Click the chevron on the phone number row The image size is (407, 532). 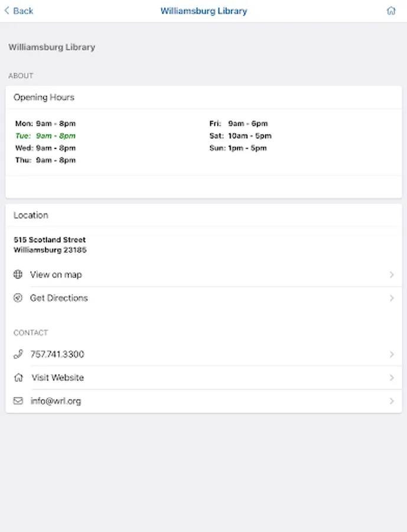click(392, 355)
